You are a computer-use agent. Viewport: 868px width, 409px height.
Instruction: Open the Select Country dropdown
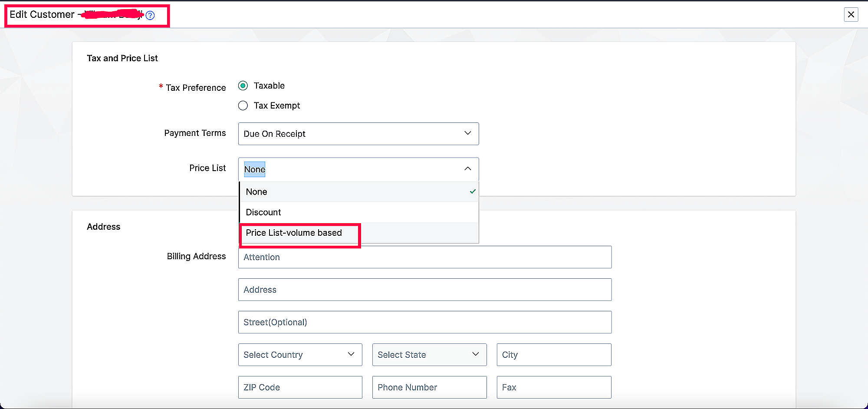(300, 355)
